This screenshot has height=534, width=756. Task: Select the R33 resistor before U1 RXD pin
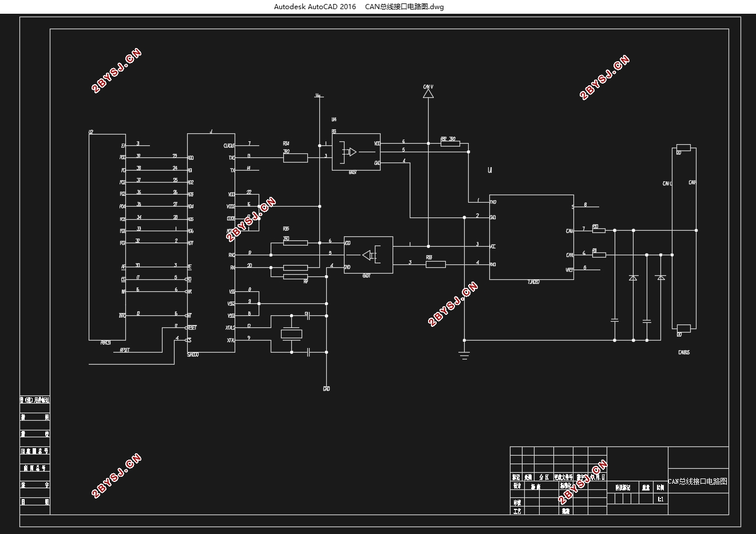[436, 264]
